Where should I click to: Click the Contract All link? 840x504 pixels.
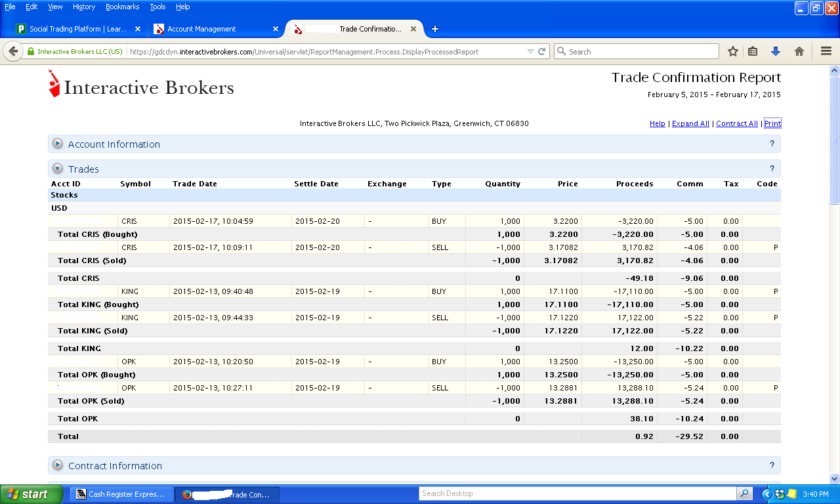(737, 123)
